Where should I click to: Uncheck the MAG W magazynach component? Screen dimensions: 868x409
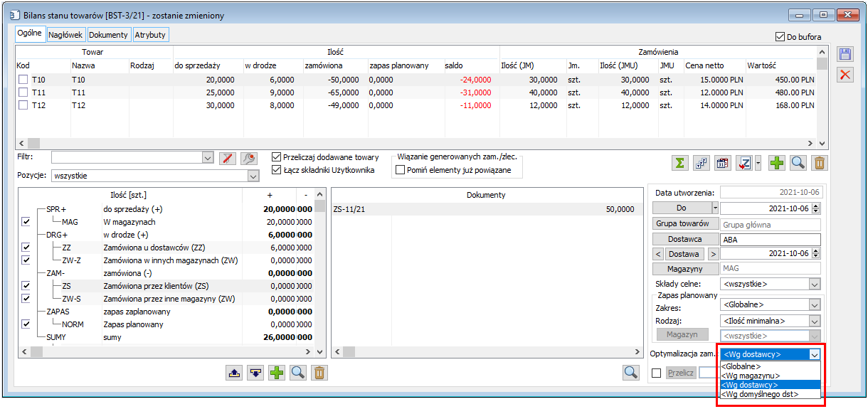tap(26, 222)
